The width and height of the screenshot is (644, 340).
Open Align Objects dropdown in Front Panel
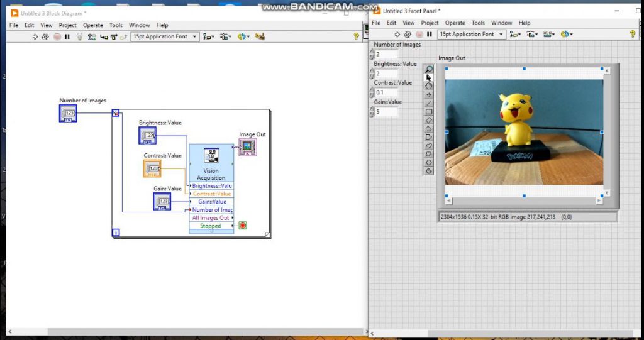(x=516, y=35)
